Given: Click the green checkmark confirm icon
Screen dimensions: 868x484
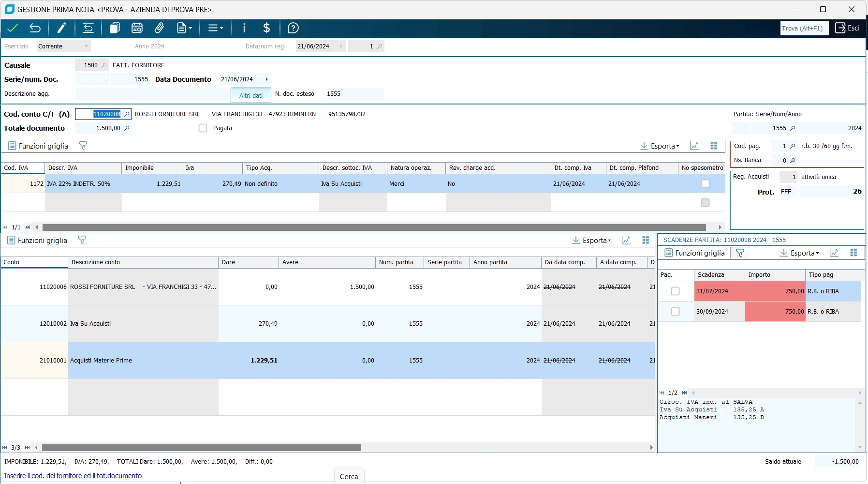Looking at the screenshot, I should (13, 28).
